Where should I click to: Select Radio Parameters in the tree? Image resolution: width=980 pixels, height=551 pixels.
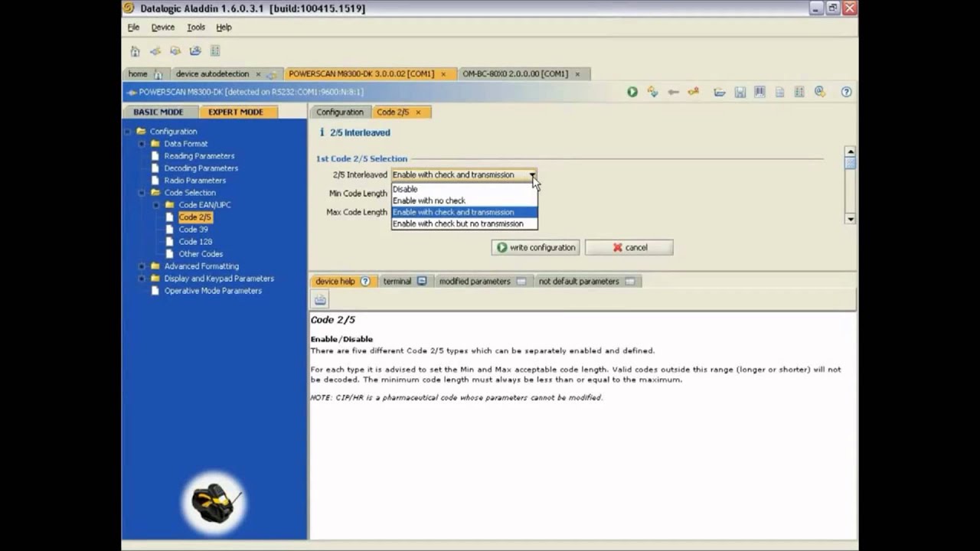[194, 181]
